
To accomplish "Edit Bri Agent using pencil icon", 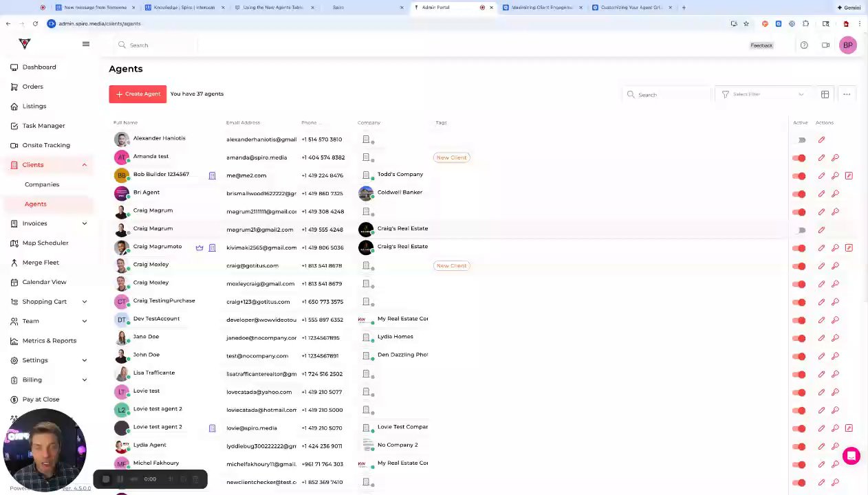I will 821,194.
